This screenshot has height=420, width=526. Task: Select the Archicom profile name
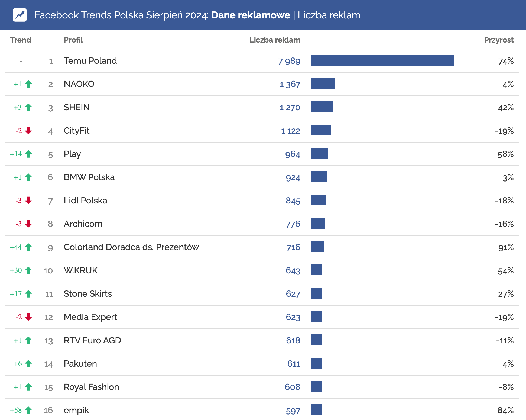pos(83,224)
